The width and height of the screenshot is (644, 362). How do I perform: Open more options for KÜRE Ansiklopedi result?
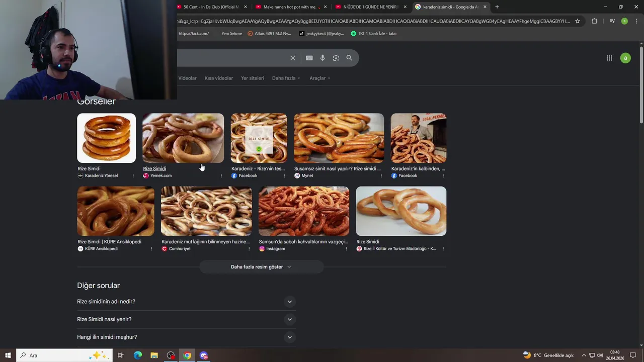pos(151,248)
